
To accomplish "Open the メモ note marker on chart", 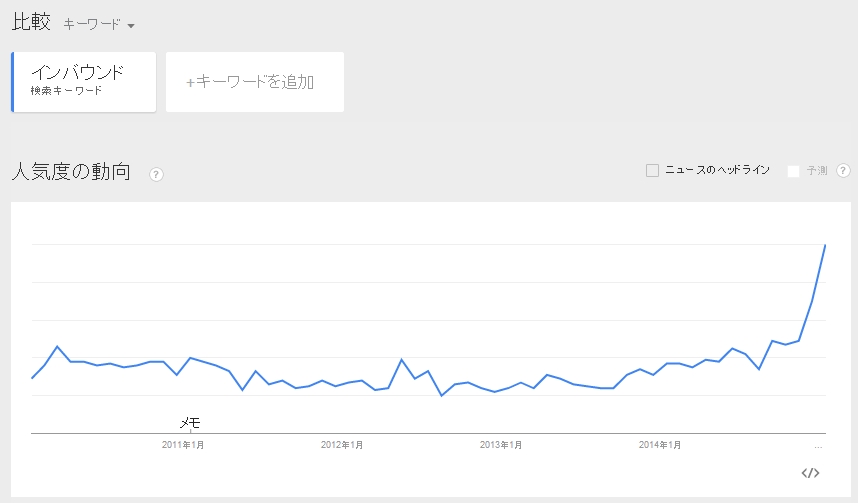I will 190,423.
